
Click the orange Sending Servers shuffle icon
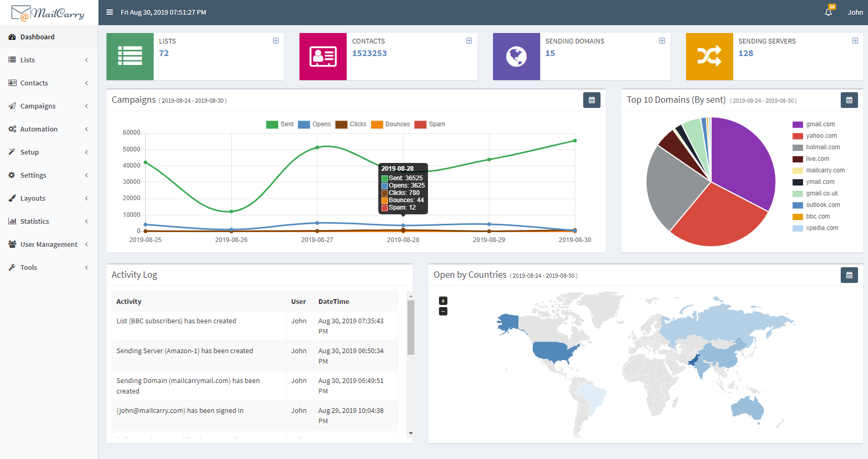(709, 57)
